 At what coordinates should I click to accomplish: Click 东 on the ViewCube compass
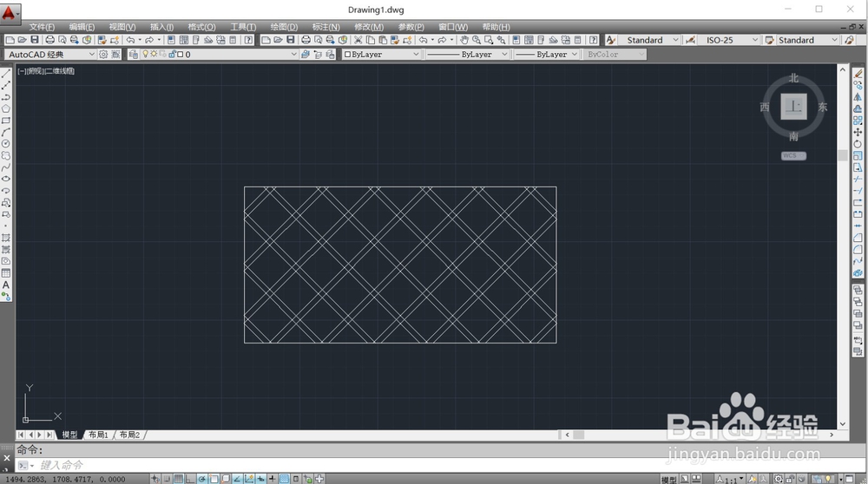click(823, 107)
